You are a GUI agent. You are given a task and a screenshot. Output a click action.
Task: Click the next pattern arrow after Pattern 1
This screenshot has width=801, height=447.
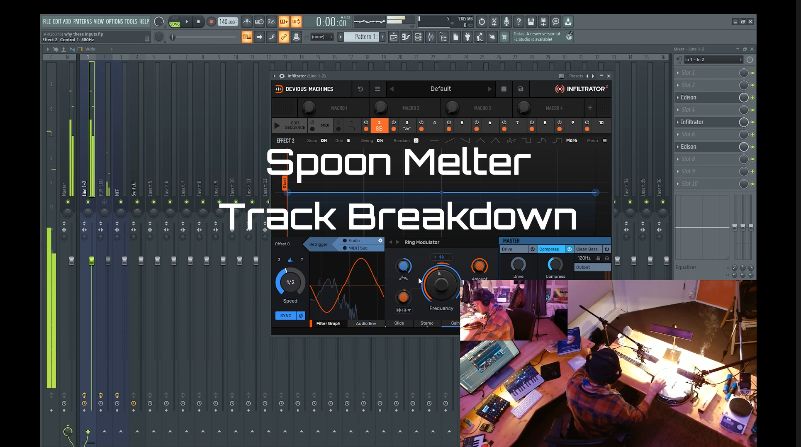pos(383,37)
